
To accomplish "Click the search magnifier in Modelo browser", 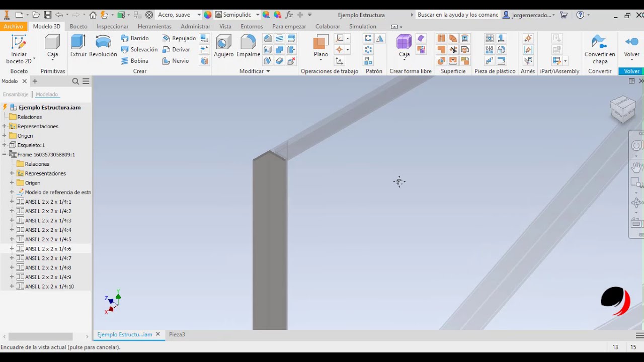I will 75,81.
